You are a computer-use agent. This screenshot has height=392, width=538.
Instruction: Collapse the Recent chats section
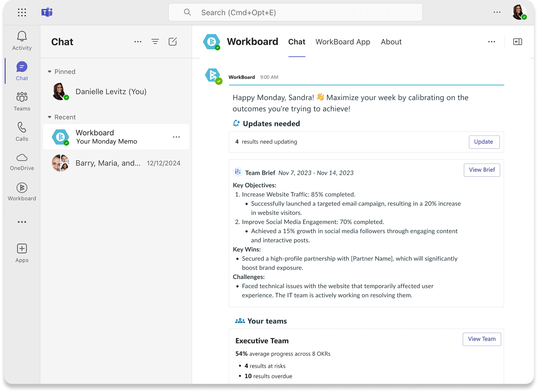click(50, 117)
